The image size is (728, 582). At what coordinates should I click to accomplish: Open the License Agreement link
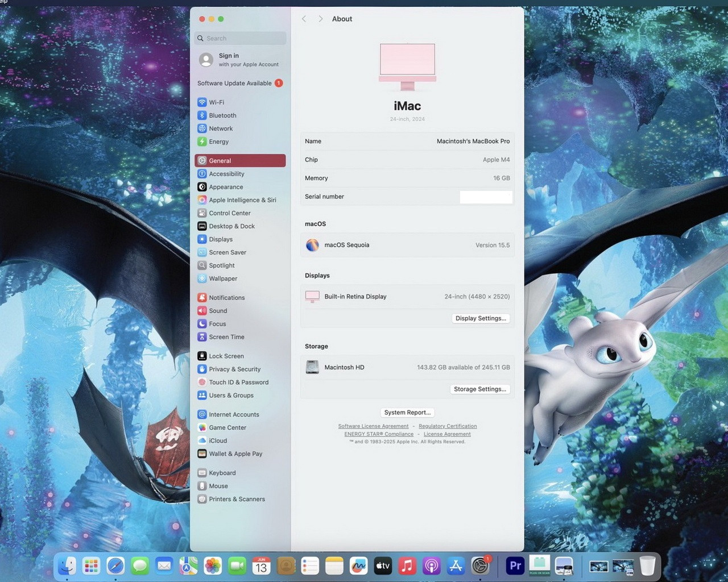[x=447, y=434]
